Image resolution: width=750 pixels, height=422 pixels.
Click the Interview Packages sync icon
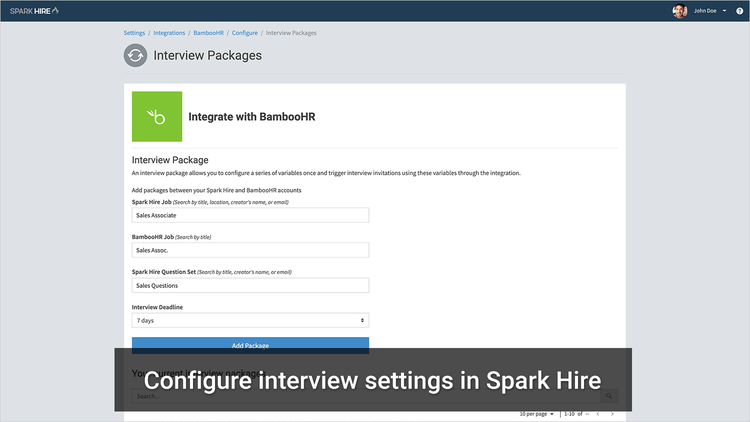point(135,56)
